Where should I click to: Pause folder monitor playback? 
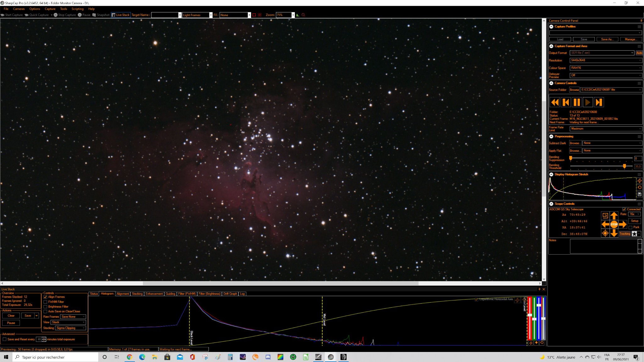pyautogui.click(x=577, y=102)
